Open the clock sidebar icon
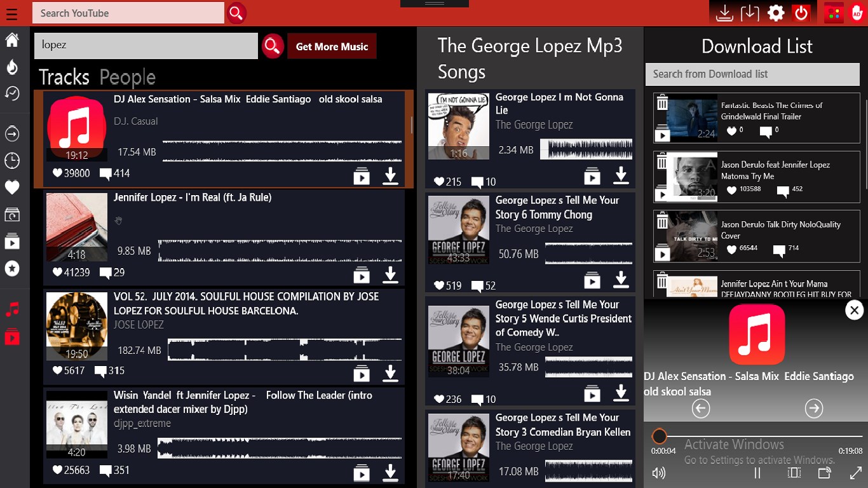The width and height of the screenshot is (868, 488). click(x=11, y=161)
